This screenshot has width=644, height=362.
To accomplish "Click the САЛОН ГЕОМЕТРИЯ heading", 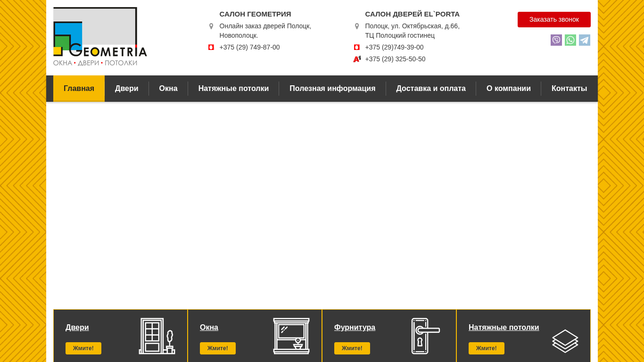I will (255, 14).
